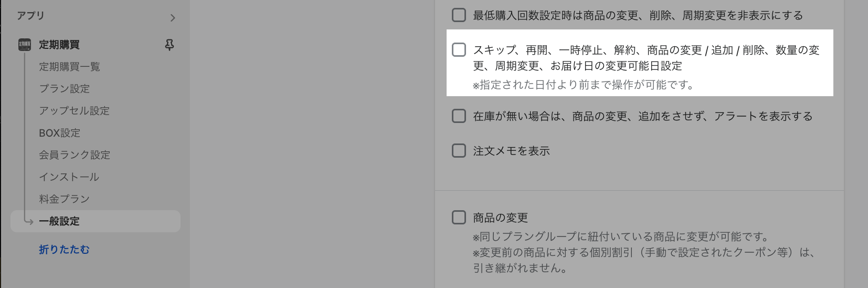Select 一般設定 in sidebar
This screenshot has height=288, width=868.
point(59,221)
